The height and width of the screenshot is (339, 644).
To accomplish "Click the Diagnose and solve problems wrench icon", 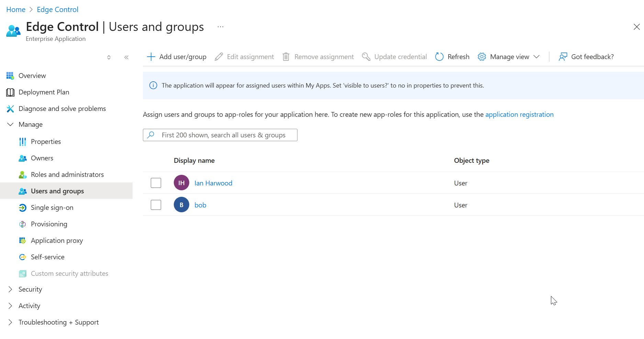I will [x=10, y=109].
